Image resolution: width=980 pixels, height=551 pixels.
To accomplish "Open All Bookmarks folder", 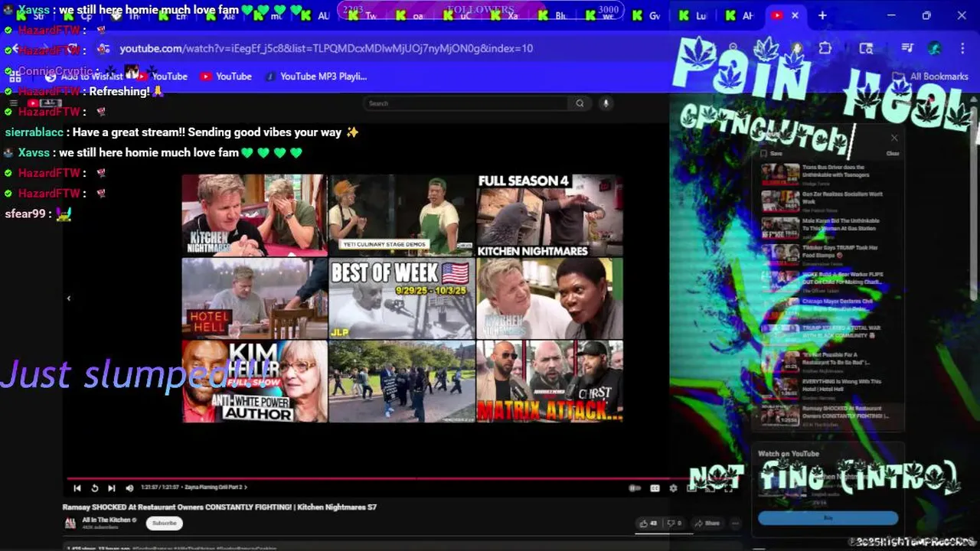I will pyautogui.click(x=930, y=77).
